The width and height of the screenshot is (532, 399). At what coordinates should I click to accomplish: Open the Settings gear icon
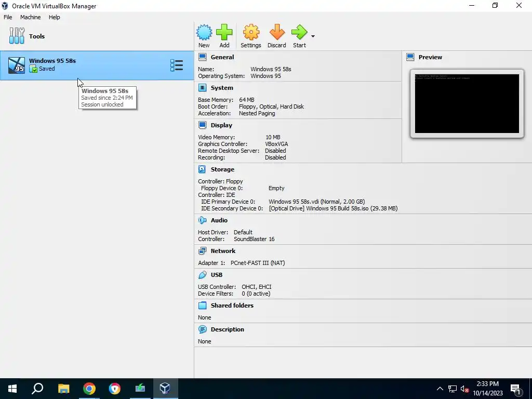251,32
